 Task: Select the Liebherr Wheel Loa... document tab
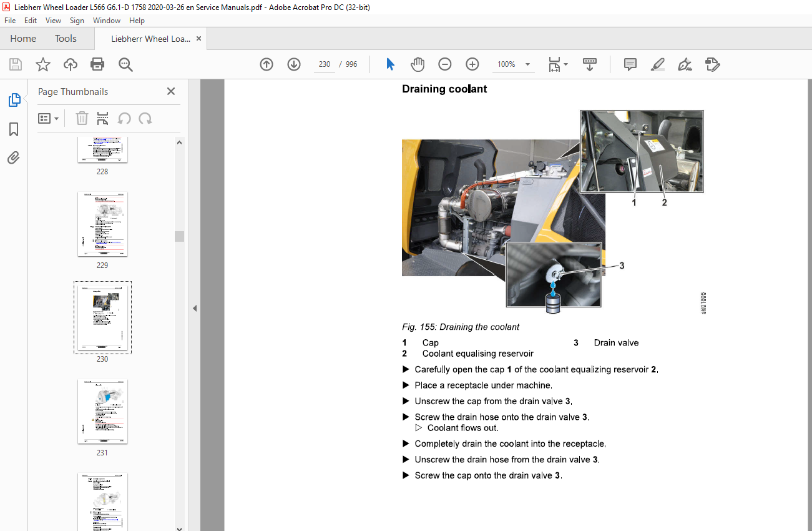click(150, 39)
